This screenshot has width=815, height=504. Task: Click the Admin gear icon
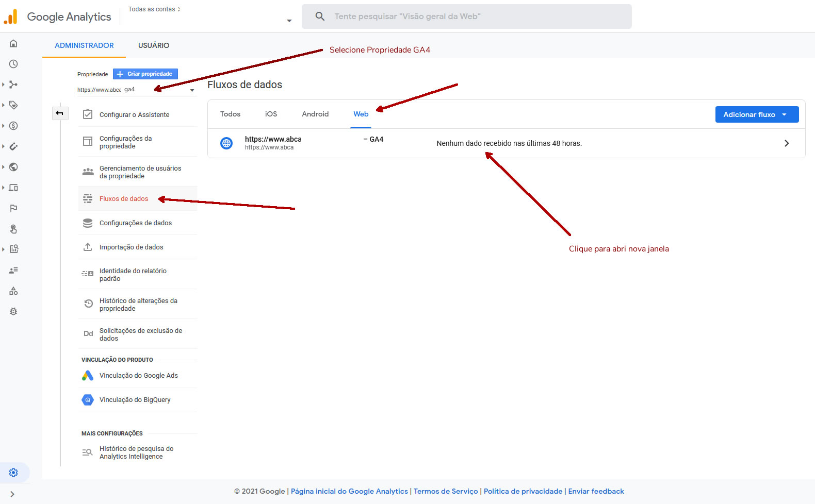(13, 473)
